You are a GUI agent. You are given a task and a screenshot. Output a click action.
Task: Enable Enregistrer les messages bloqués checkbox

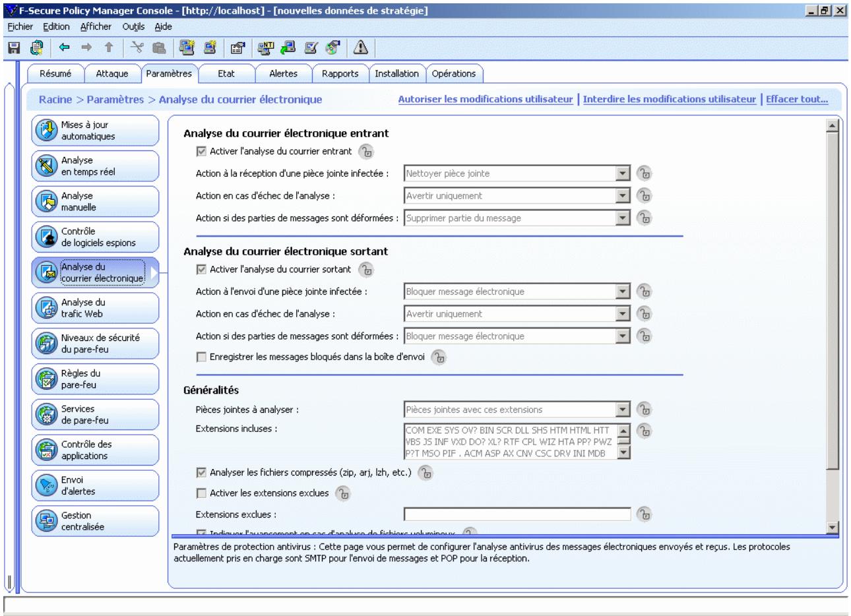202,357
